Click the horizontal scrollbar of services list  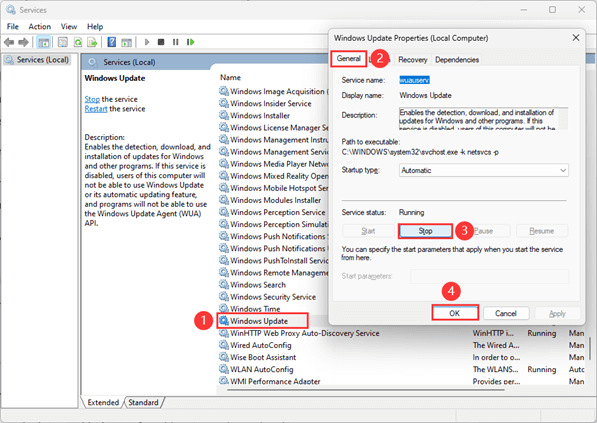[366, 390]
